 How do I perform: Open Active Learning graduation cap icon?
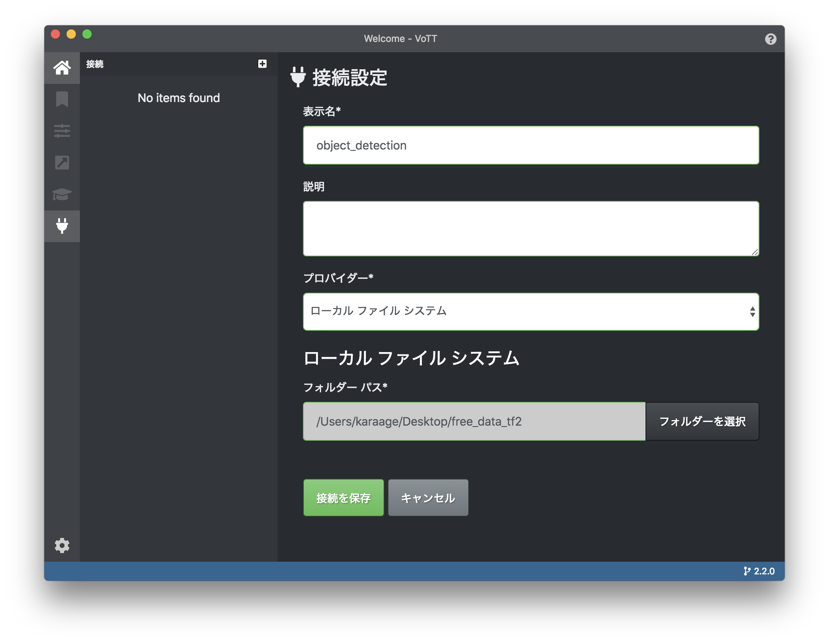(62, 194)
